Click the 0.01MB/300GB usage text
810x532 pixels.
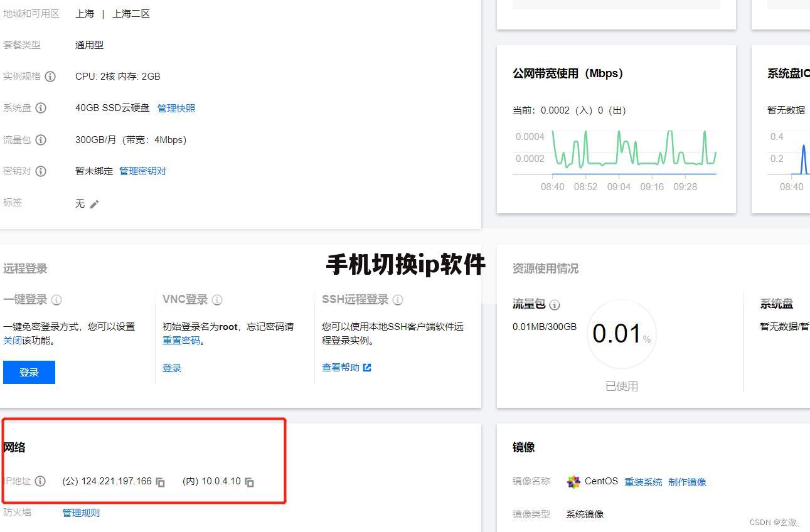click(x=545, y=326)
